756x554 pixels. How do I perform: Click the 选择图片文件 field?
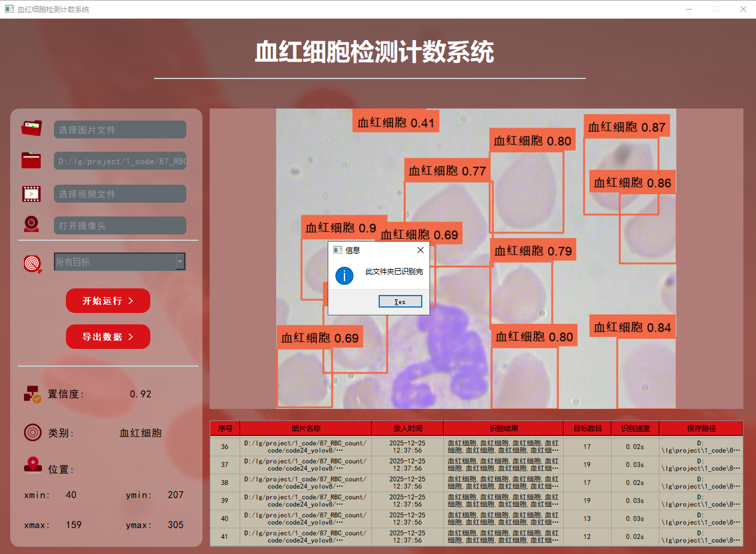(120, 130)
